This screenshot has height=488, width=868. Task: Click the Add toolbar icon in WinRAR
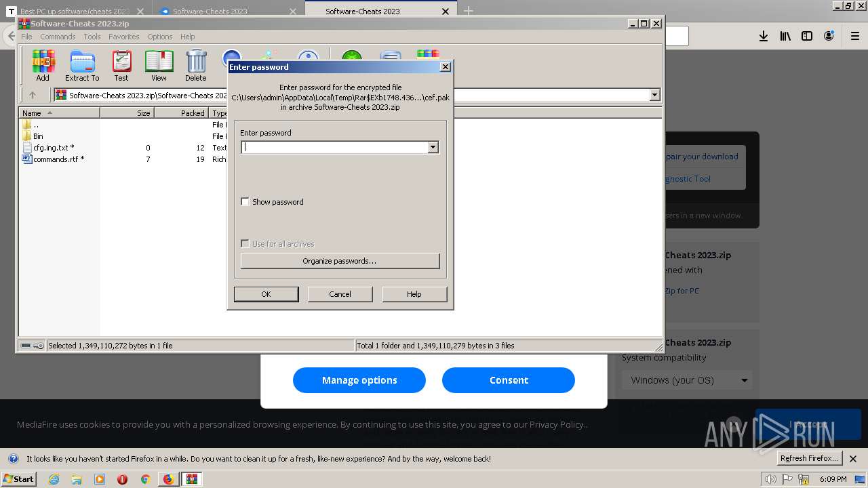(x=43, y=66)
